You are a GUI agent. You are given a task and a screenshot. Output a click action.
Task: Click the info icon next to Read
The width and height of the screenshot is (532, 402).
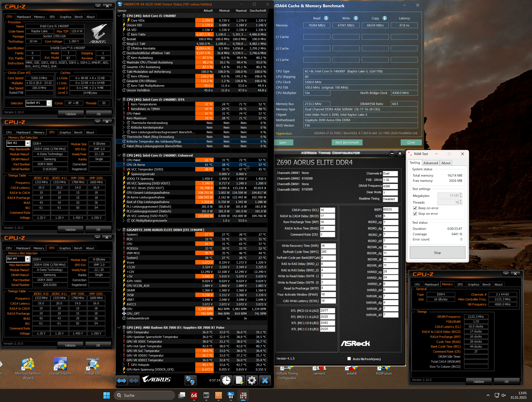click(326, 18)
